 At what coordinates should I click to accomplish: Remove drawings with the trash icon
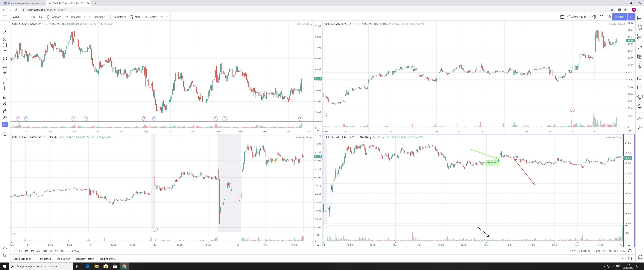[x=5, y=134]
